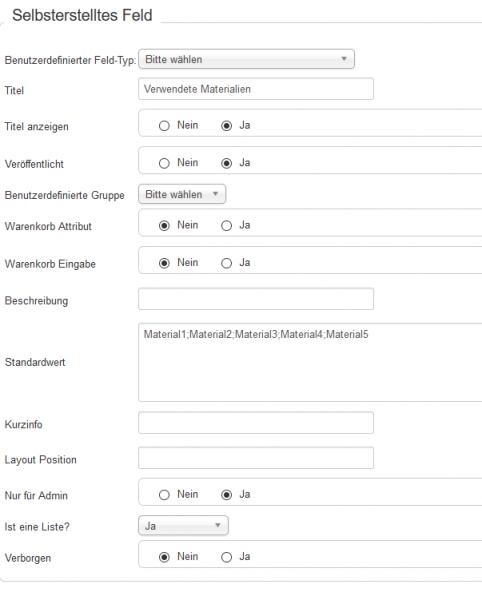Select Nein for Titel anzeigen
Viewport: 482px width, 600px height.
click(164, 126)
